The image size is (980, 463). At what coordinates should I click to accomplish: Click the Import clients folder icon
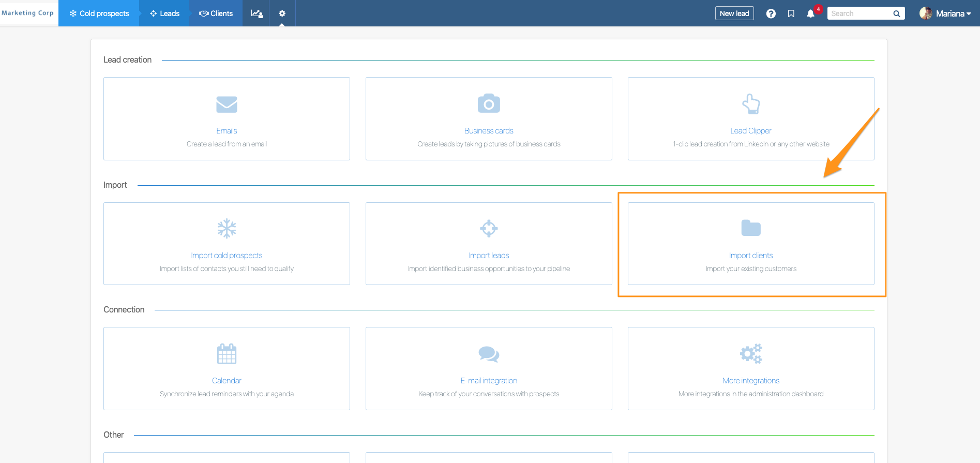(x=751, y=228)
